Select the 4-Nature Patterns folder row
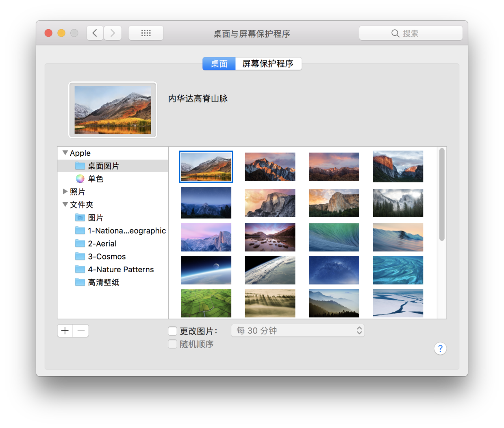 point(113,269)
